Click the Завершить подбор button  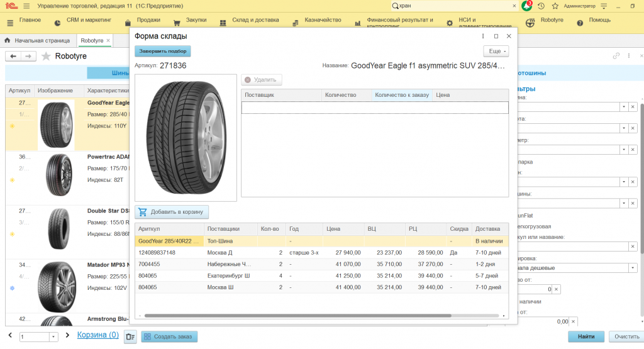[163, 52]
